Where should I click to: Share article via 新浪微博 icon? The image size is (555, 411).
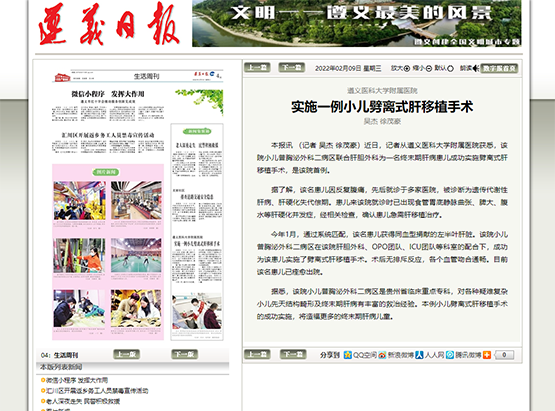tap(382, 355)
